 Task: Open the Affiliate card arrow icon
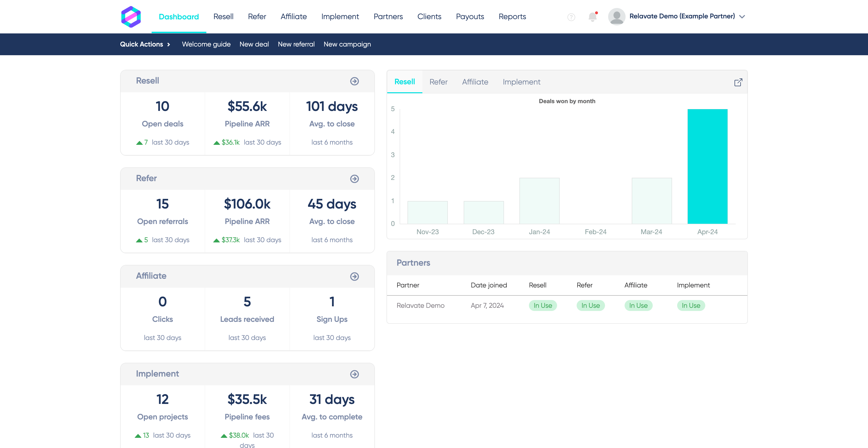(354, 277)
